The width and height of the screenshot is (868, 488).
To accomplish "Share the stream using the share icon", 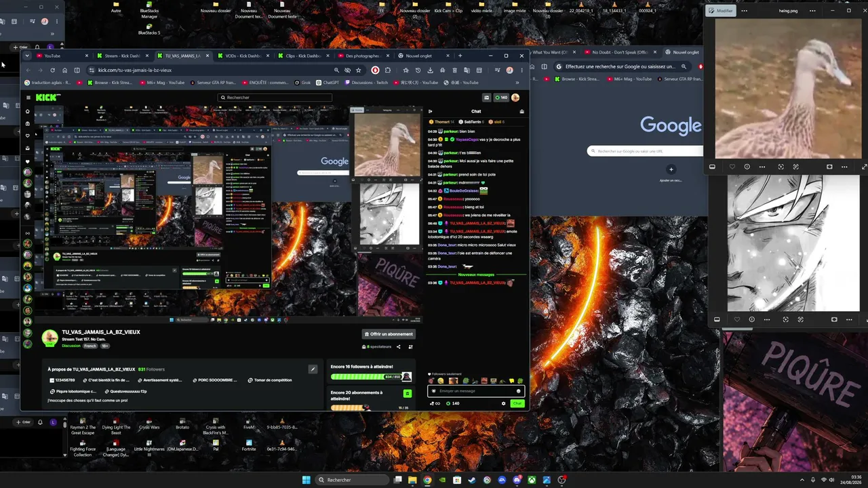I will pos(399,346).
